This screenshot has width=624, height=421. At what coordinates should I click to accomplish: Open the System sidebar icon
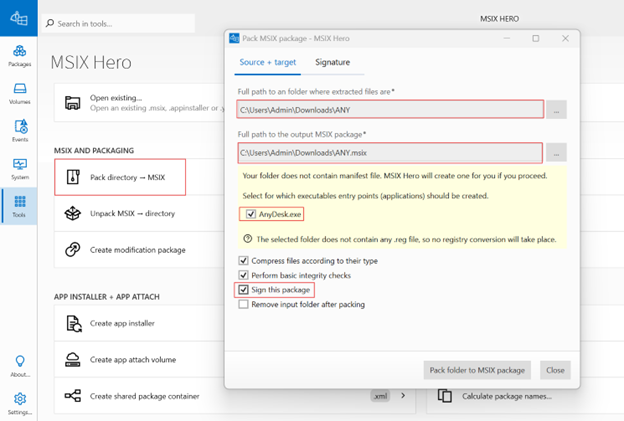19,167
